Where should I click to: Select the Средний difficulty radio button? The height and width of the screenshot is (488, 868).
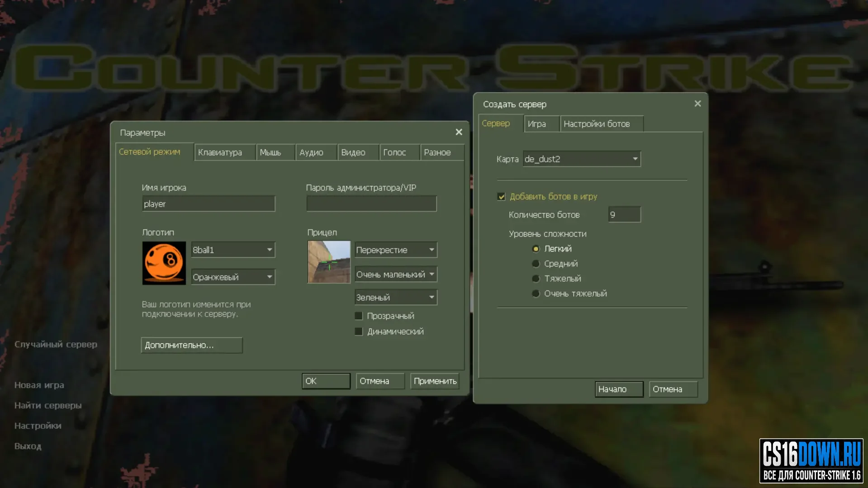click(x=536, y=264)
